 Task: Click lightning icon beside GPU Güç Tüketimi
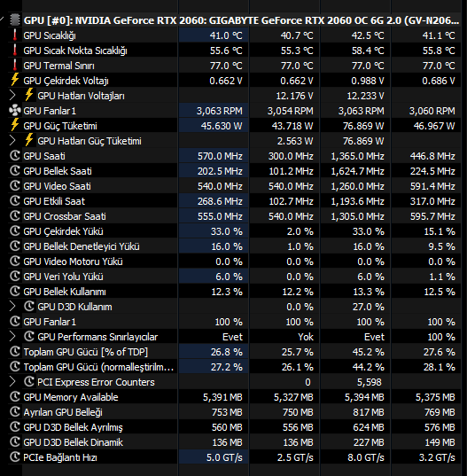[14, 125]
